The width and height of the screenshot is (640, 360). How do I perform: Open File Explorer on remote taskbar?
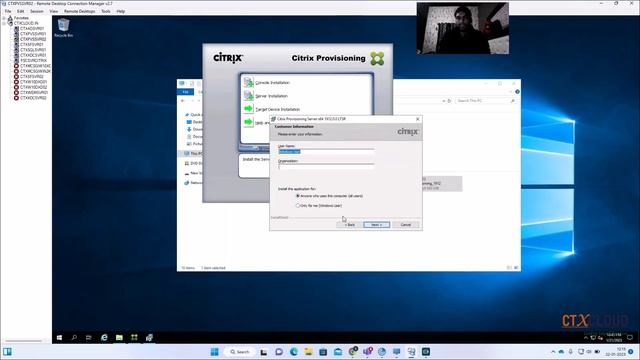click(119, 338)
